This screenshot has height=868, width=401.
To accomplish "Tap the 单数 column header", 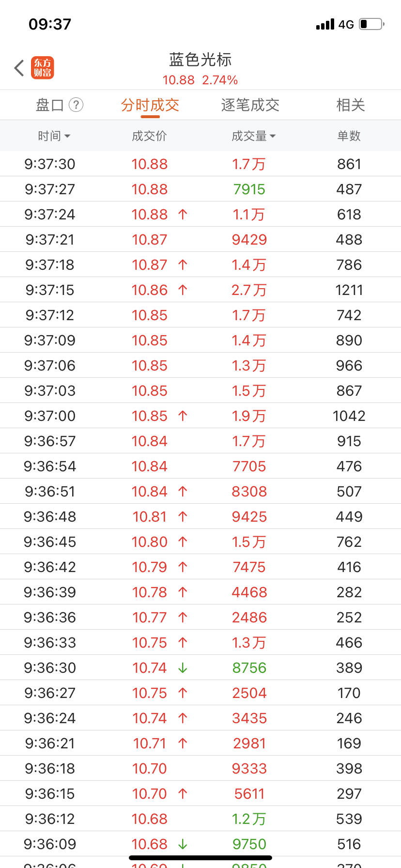I will point(349,136).
